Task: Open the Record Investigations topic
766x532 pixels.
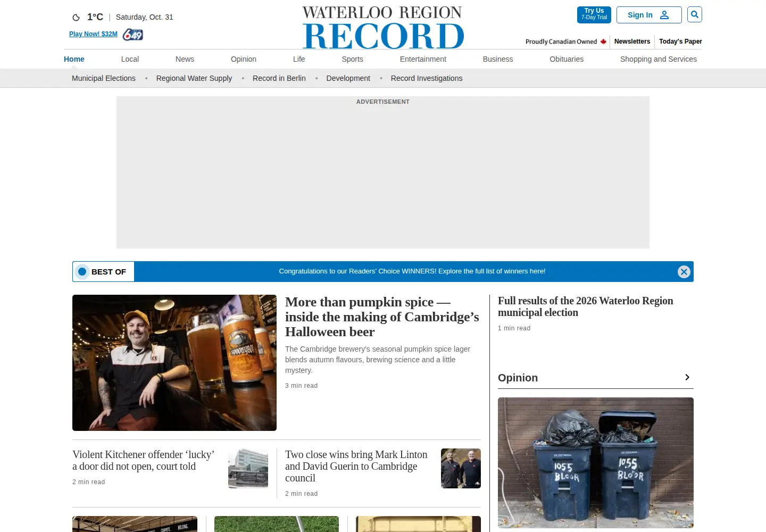Action: coord(427,78)
